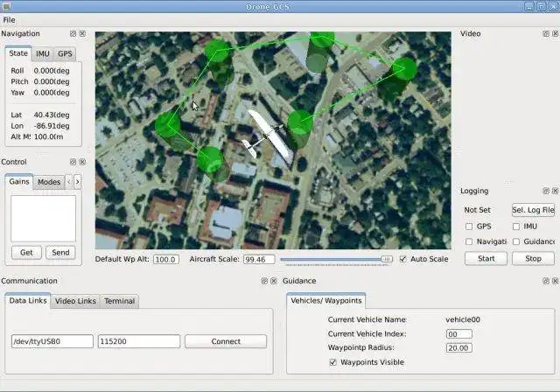Click the Get gains button
This screenshot has width=560, height=392.
[26, 252]
